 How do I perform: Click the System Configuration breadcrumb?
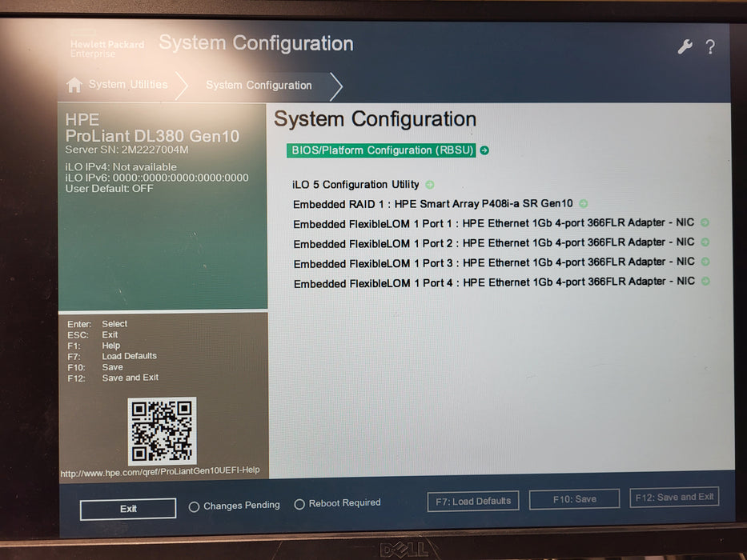click(x=259, y=86)
